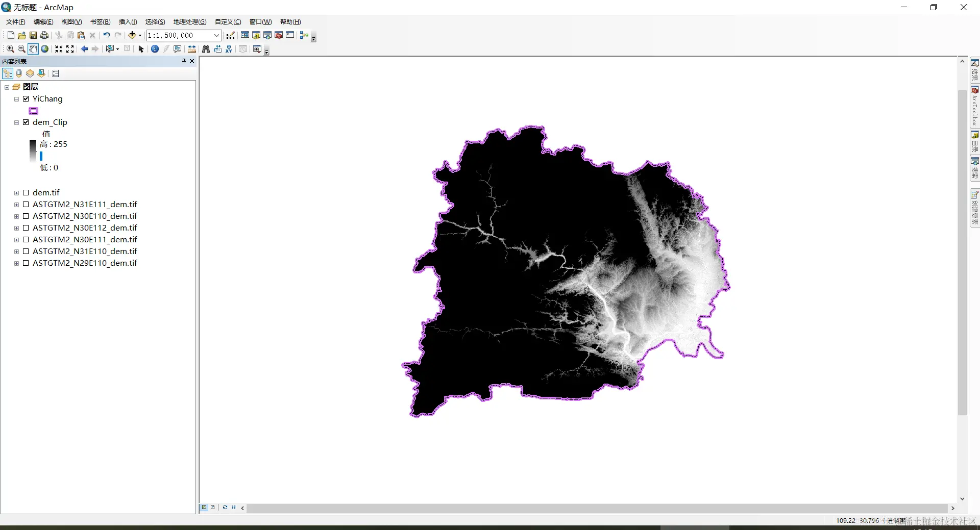The height and width of the screenshot is (530, 980).
Task: Click the New map document icon
Action: 11,35
